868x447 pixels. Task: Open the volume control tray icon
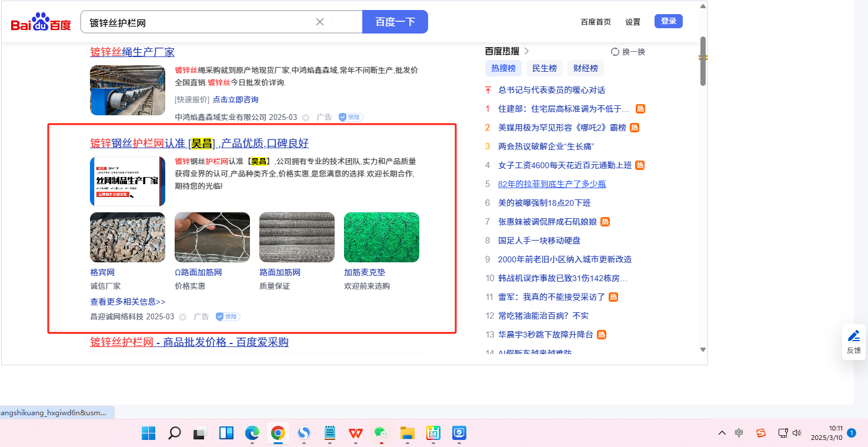click(x=797, y=433)
